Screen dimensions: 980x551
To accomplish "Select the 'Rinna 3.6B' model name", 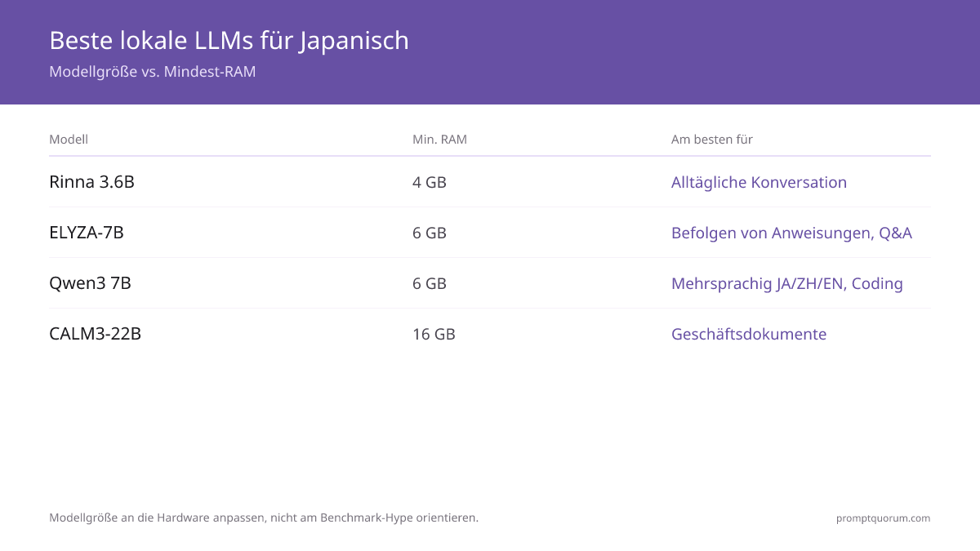I will pyautogui.click(x=91, y=182).
